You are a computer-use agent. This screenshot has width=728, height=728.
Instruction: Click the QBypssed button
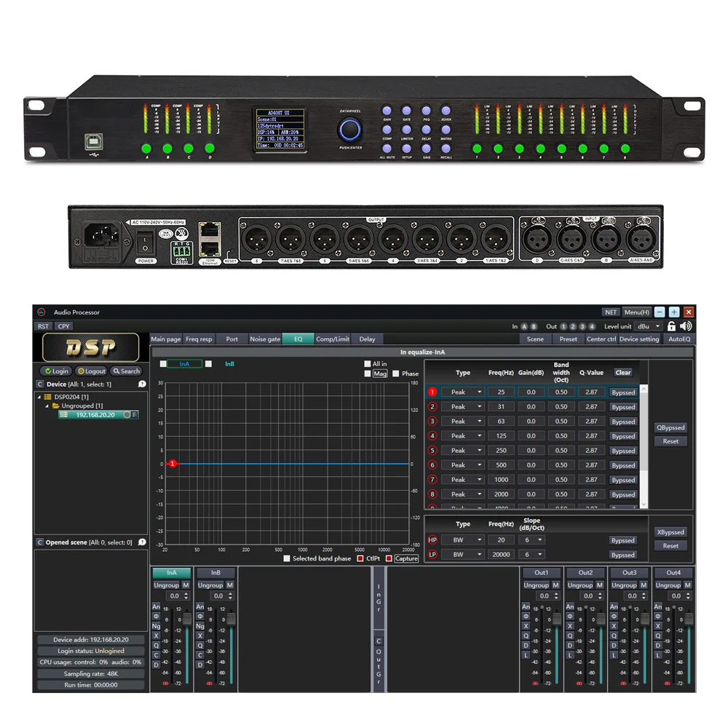670,427
